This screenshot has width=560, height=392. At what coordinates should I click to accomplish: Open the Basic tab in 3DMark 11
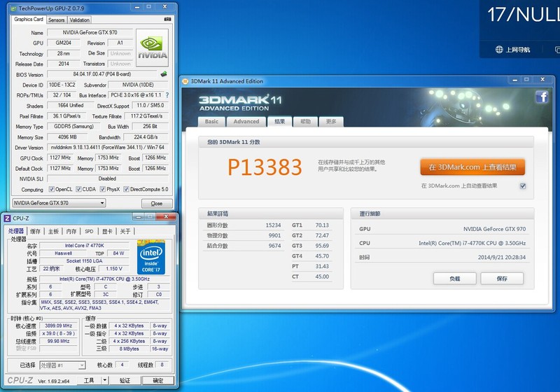tap(211, 121)
